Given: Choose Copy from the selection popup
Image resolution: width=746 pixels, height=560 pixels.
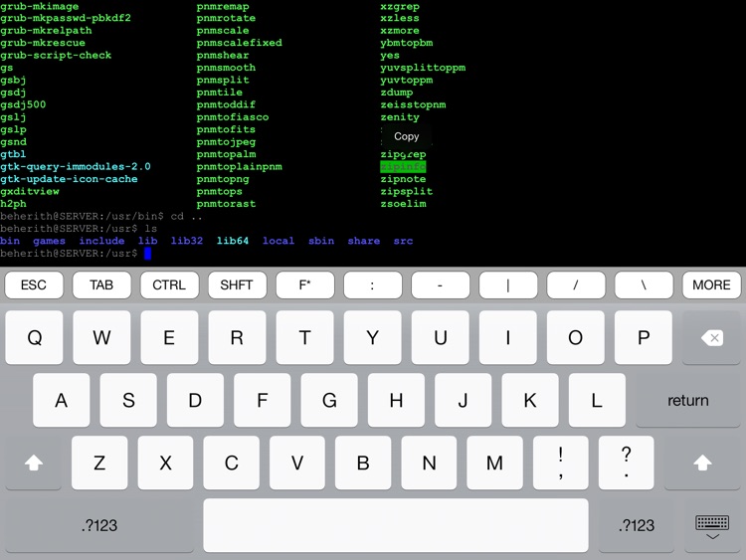Looking at the screenshot, I should [406, 136].
